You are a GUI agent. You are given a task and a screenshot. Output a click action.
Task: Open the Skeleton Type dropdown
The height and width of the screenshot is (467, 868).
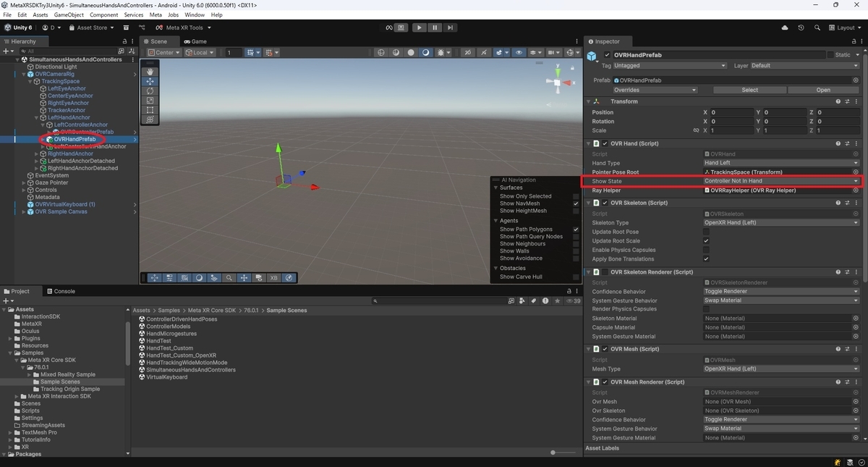coord(781,222)
